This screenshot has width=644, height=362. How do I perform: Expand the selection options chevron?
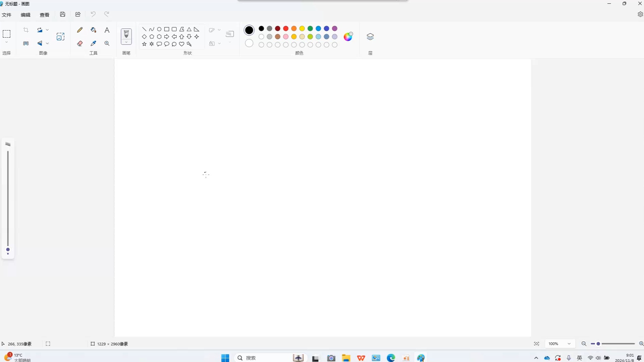point(6,43)
